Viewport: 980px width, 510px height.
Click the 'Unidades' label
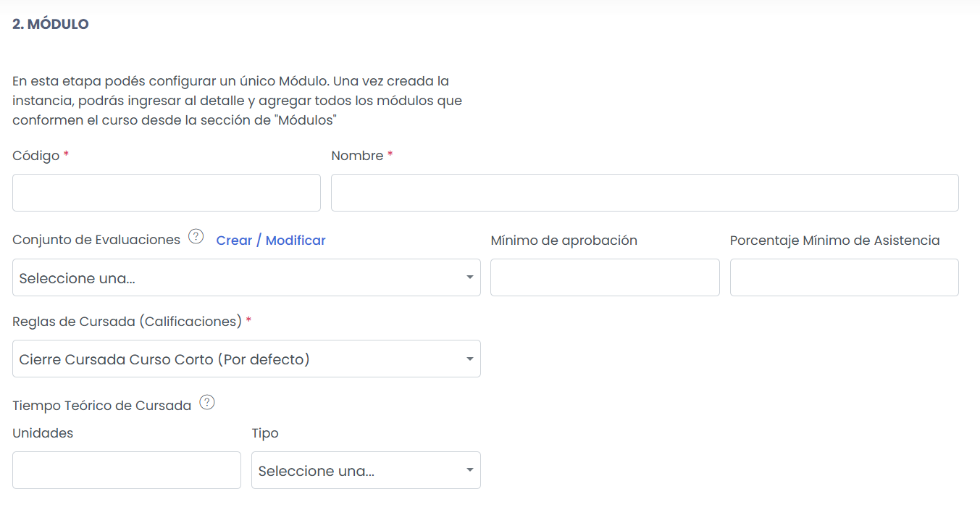(x=43, y=433)
